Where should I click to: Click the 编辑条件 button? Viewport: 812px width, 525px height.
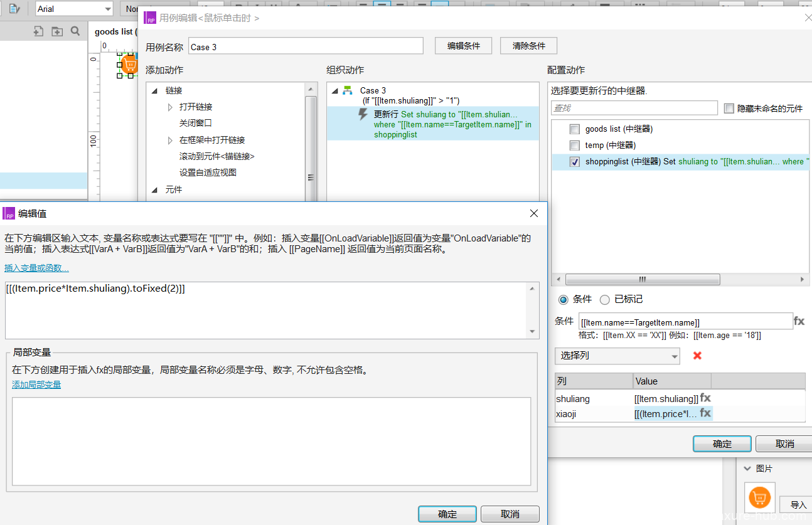tap(464, 46)
